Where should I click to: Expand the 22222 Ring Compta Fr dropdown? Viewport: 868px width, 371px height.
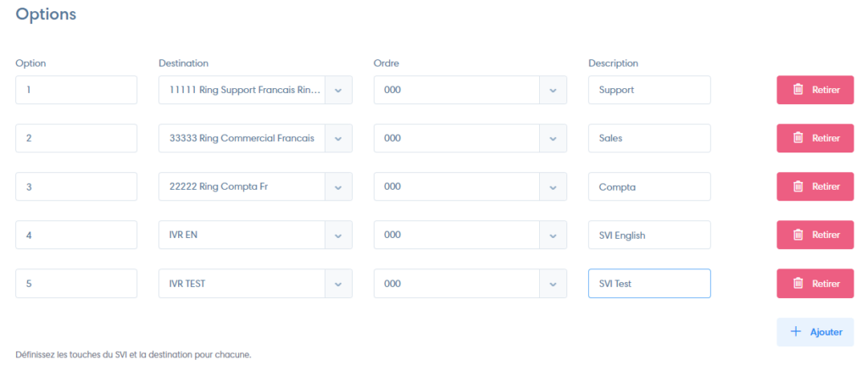point(338,186)
